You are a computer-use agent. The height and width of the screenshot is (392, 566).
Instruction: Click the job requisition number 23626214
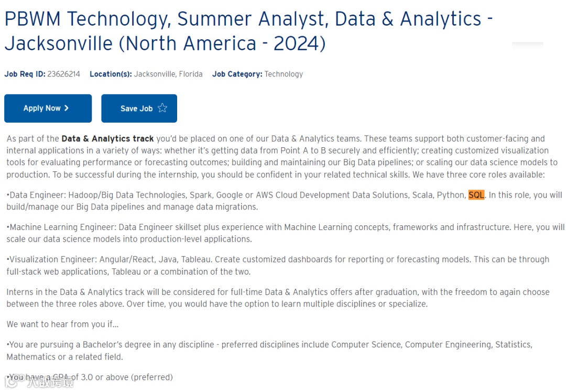click(63, 74)
